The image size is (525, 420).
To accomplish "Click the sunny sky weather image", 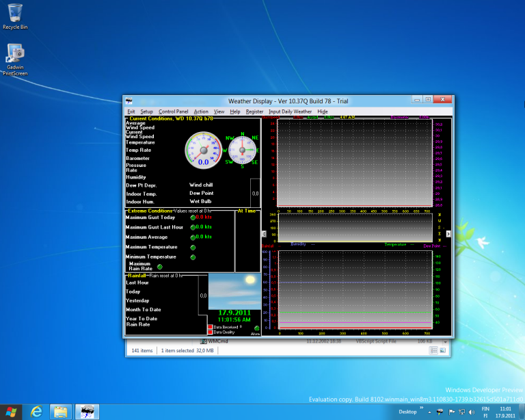I will [234, 291].
